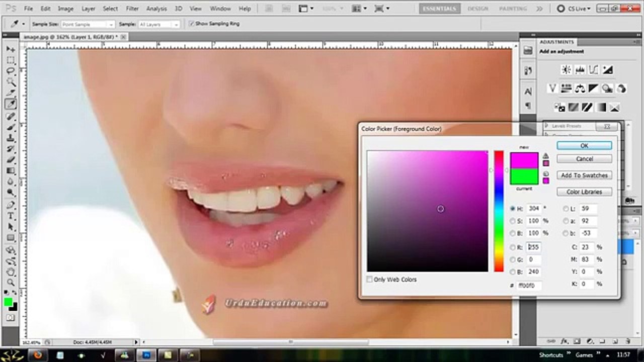This screenshot has width=644, height=362.
Task: Enable the Only Web Colors checkbox
Action: click(370, 280)
